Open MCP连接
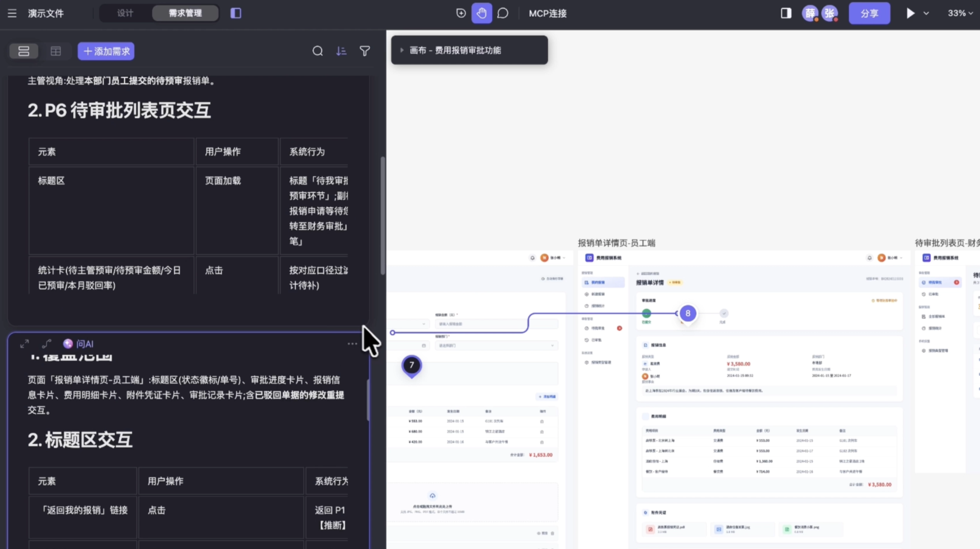This screenshot has height=549, width=980. coord(548,13)
